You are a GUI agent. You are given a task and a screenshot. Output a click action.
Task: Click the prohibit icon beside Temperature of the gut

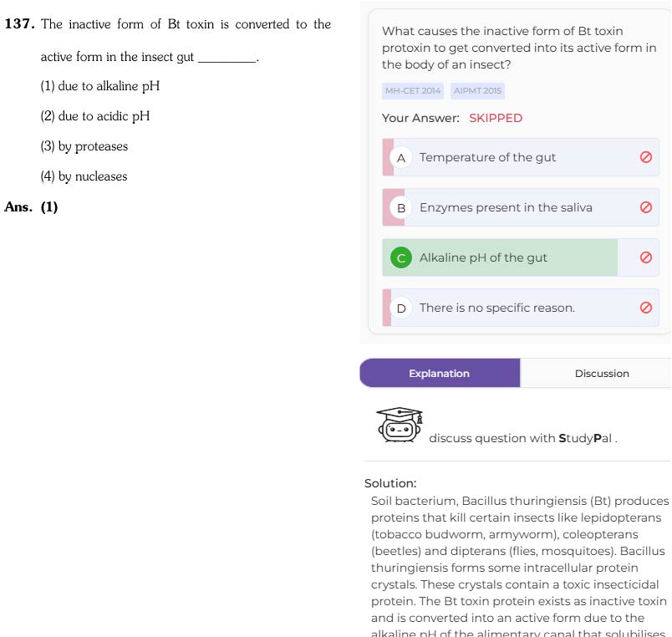(x=646, y=157)
